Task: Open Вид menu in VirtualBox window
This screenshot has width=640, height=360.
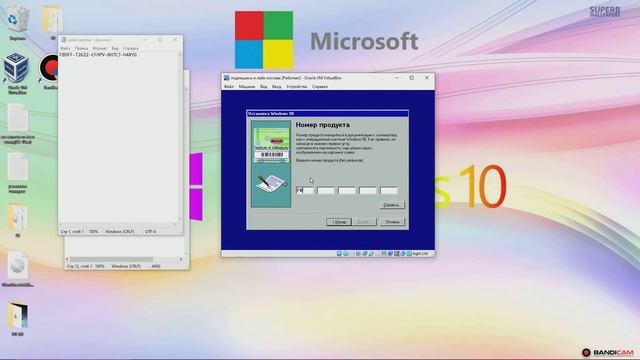Action: [x=264, y=87]
